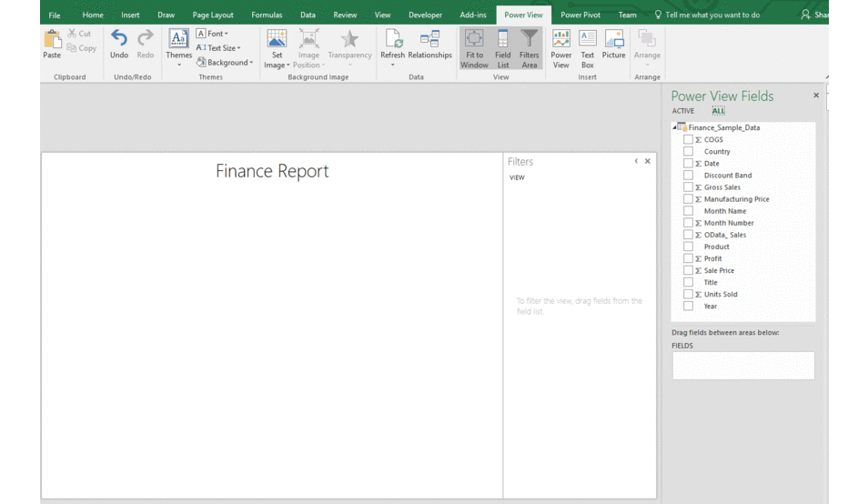Open the File tab
This screenshot has height=504, width=868.
(55, 15)
